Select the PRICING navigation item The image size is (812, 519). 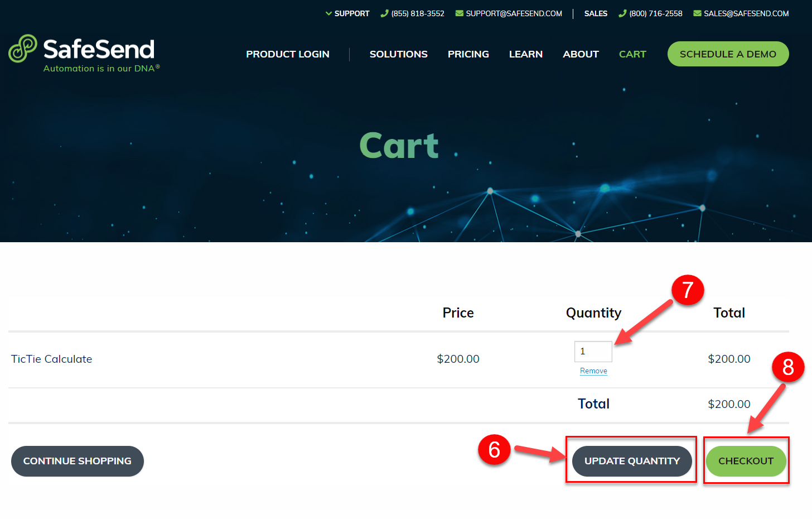point(468,54)
